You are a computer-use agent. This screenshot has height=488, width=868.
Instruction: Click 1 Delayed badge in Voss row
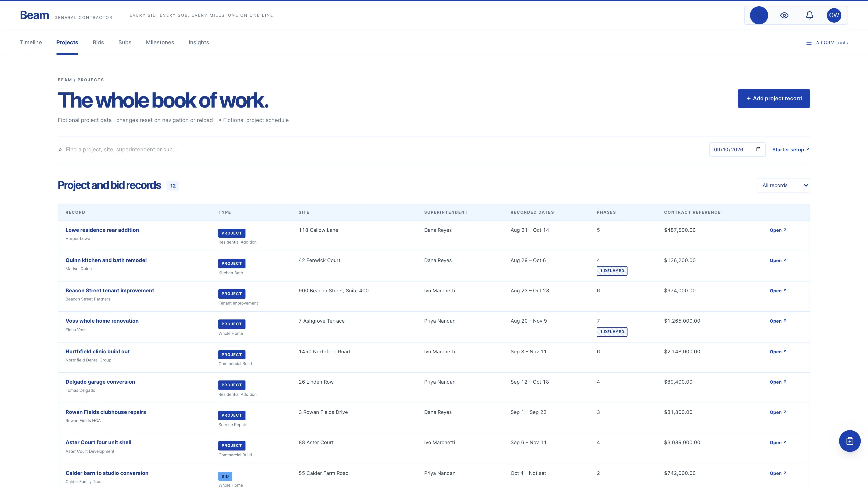(x=612, y=332)
